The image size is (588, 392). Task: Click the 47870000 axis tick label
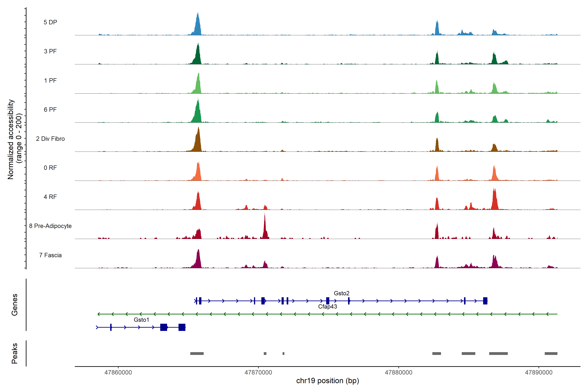[258, 372]
